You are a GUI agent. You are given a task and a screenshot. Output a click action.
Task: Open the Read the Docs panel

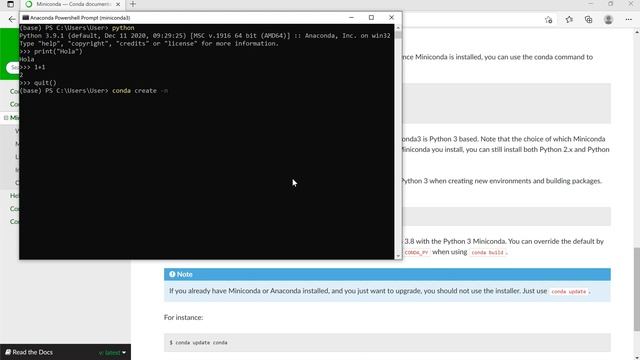[x=29, y=352]
